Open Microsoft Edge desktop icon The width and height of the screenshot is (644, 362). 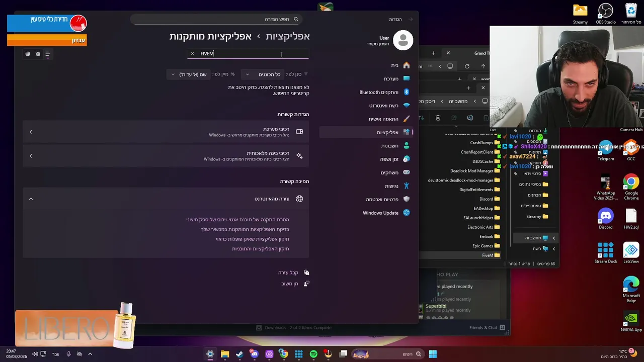tap(631, 290)
